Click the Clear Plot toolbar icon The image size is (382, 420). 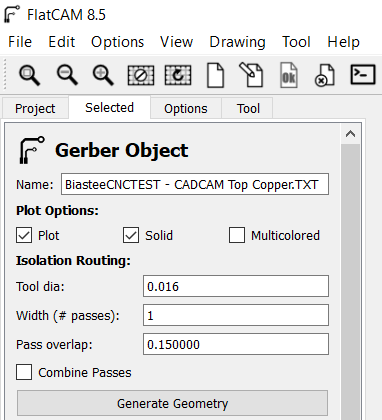(141, 75)
